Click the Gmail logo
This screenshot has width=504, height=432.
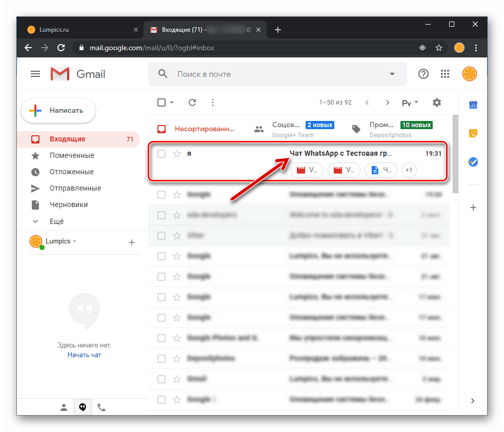pyautogui.click(x=78, y=74)
